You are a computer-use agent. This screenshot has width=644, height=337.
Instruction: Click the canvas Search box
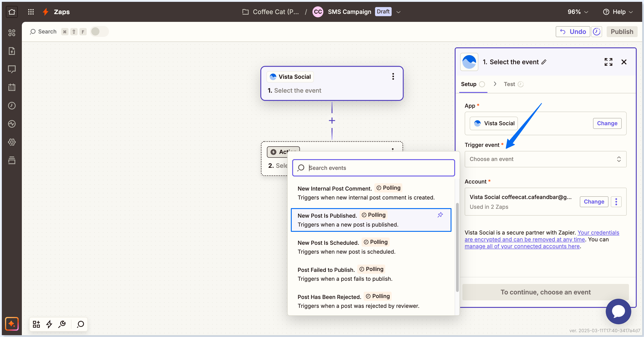click(x=47, y=31)
